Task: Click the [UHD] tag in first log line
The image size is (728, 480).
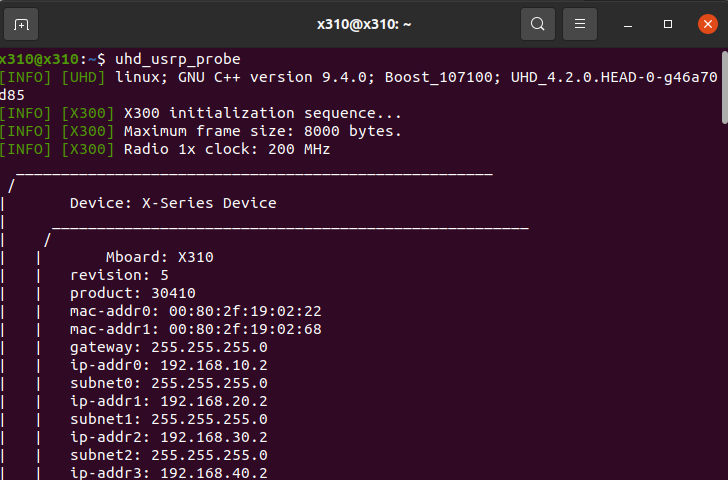Action: (x=84, y=77)
